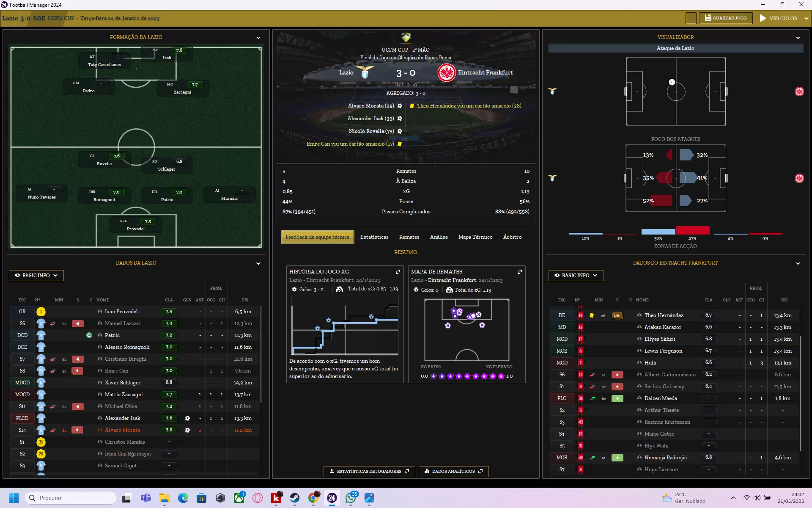Open Estatísticas de Jogadores button
The width and height of the screenshot is (812, 508).
[369, 471]
